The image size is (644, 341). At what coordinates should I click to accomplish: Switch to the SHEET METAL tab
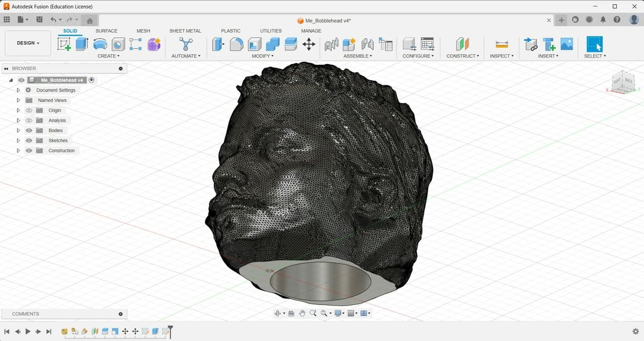pyautogui.click(x=185, y=31)
